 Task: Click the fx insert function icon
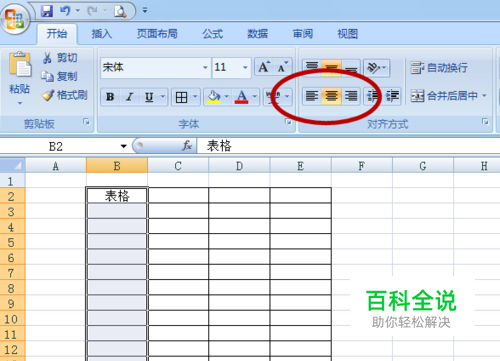pyautogui.click(x=187, y=146)
